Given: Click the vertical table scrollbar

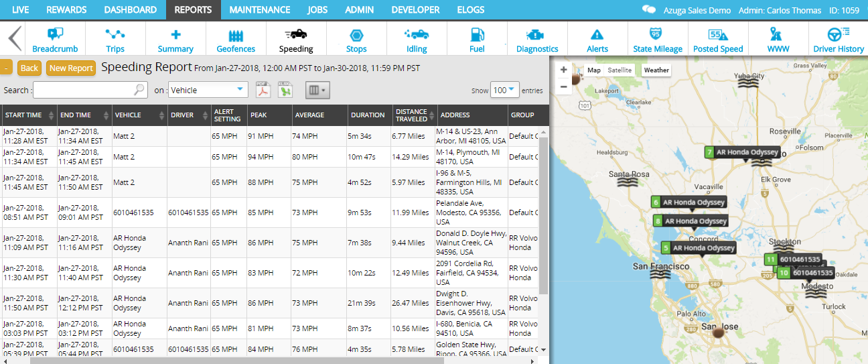Looking at the screenshot, I should pos(543,215).
